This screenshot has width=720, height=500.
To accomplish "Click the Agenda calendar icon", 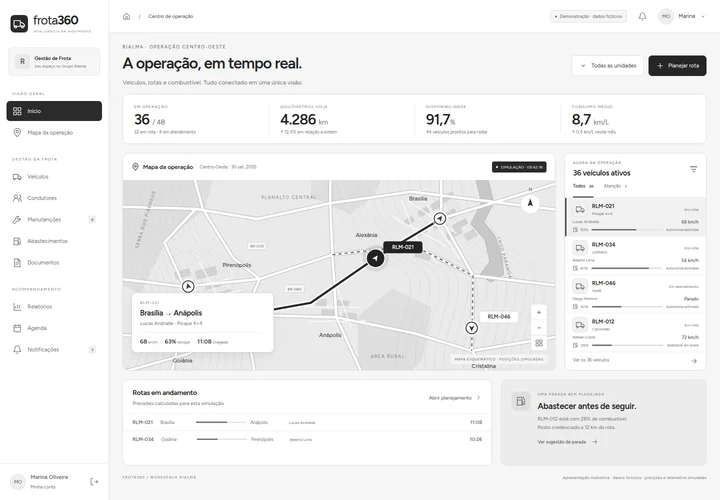I will tap(17, 328).
